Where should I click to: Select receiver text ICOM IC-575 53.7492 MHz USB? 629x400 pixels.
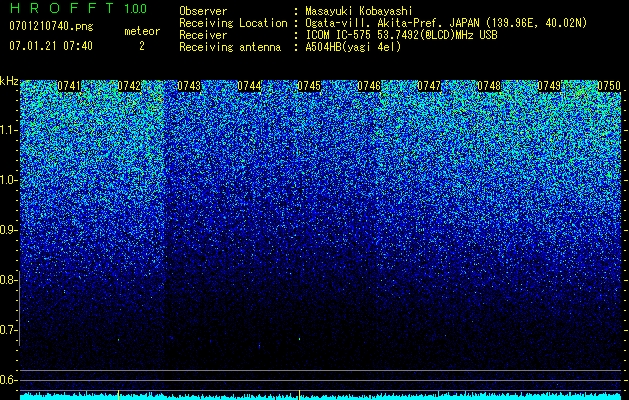click(402, 35)
